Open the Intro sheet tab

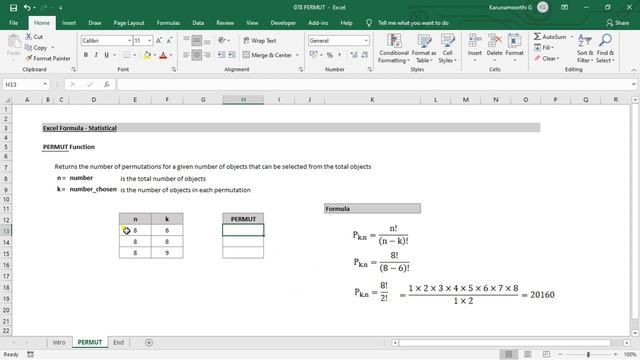point(59,342)
